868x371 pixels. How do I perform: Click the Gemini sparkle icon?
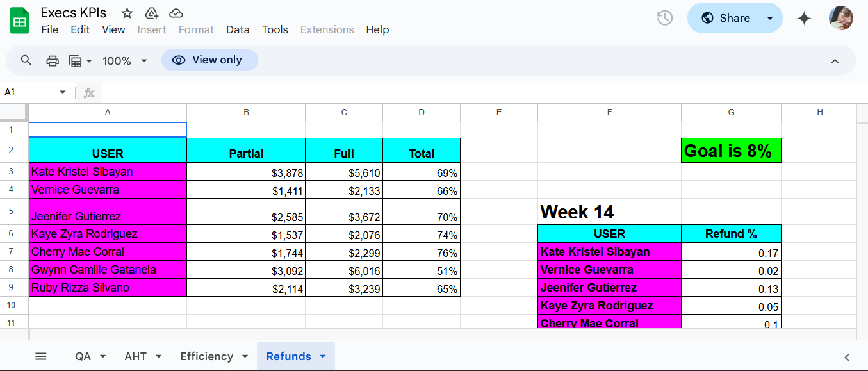click(x=804, y=19)
